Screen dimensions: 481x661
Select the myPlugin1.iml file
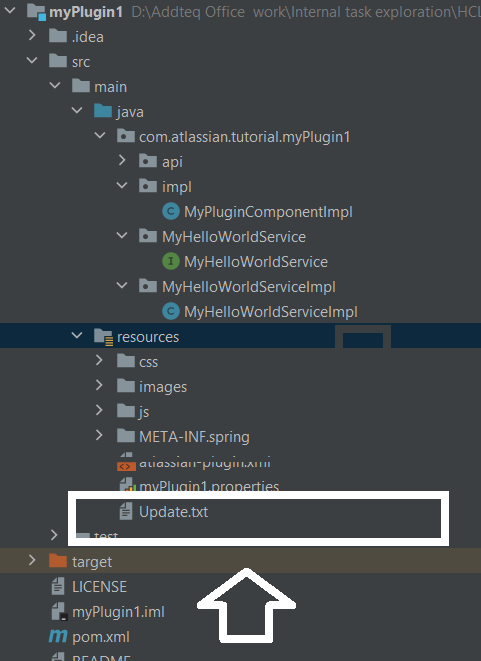[118, 612]
